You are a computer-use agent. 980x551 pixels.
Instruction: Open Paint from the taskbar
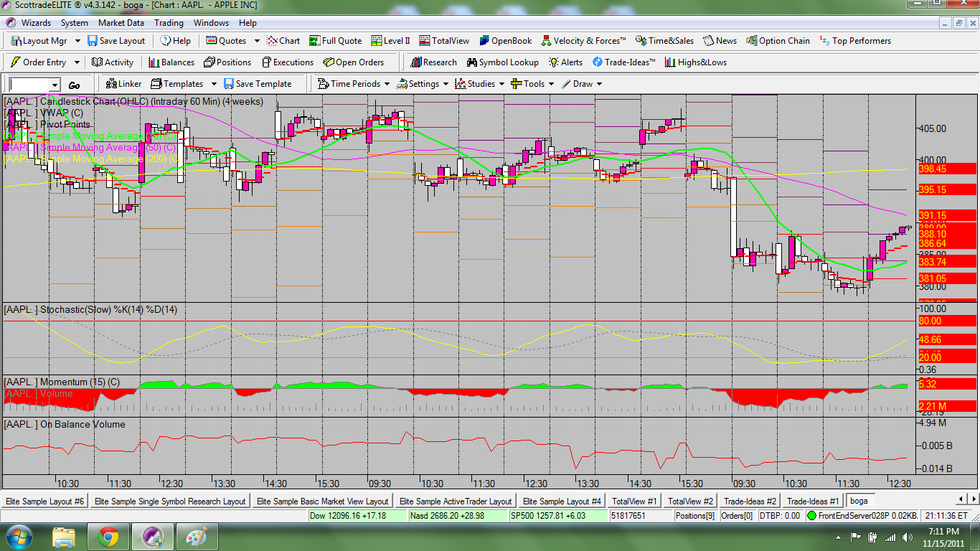[196, 537]
